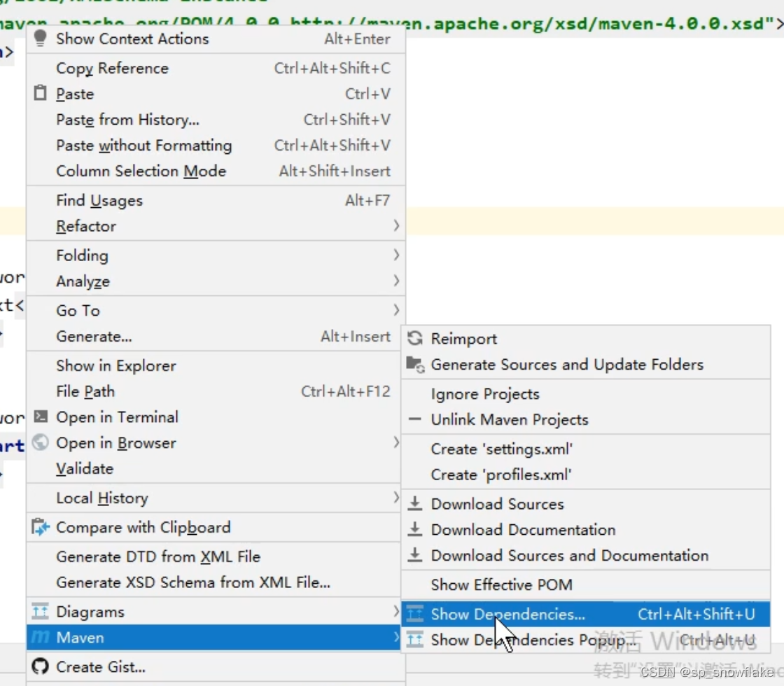Click the Generate Sources folder icon
Viewport: 784px width, 686px height.
415,365
